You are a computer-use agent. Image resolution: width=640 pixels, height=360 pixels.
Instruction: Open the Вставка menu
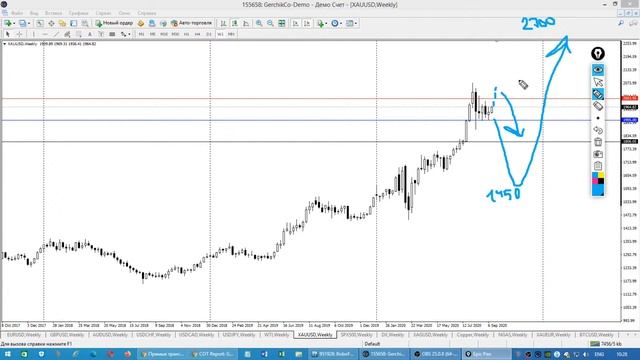coord(53,13)
